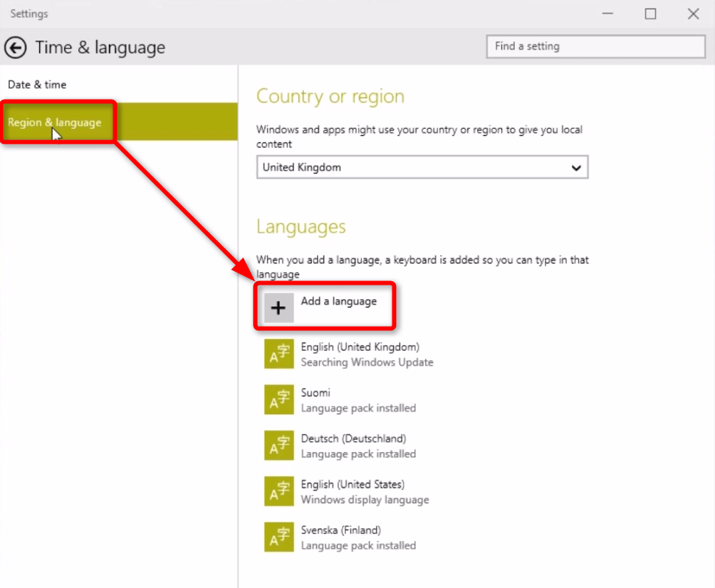Image resolution: width=715 pixels, height=588 pixels.
Task: Click the Svenska (Finland) language icon
Action: (x=278, y=537)
